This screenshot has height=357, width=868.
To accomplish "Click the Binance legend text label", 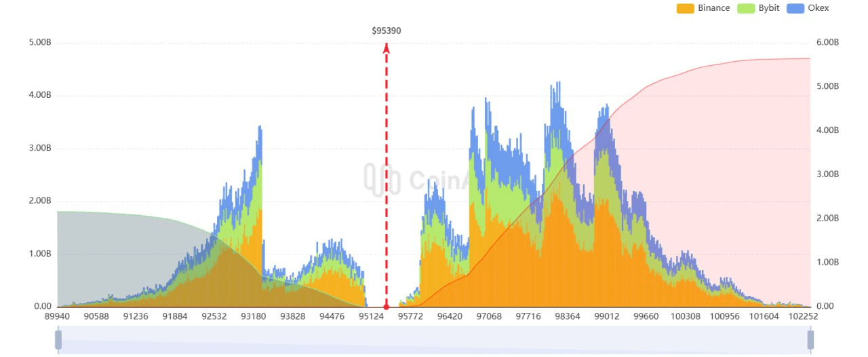I will 713,9.
